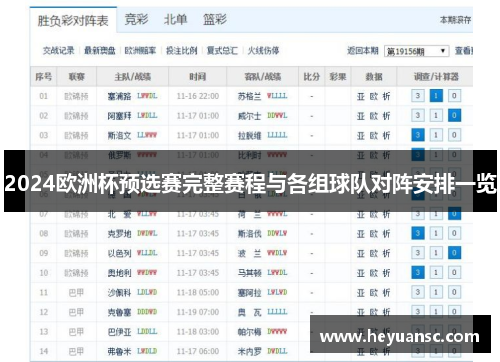Toggle selected pick 1 for row 01
Image resolution: width=500 pixels, height=362 pixels.
[436, 96]
